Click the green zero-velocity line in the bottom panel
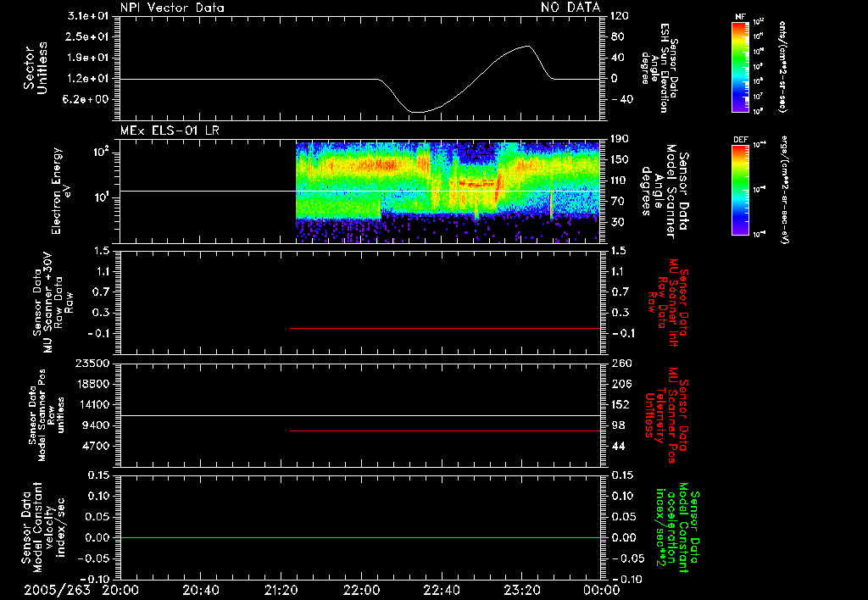The height and width of the screenshot is (600, 868). 360,537
